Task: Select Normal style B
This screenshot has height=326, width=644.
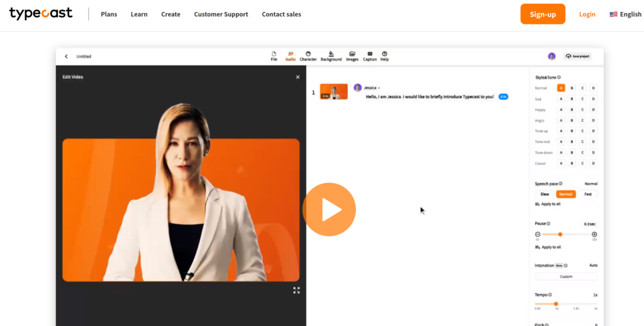Action: pyautogui.click(x=572, y=88)
